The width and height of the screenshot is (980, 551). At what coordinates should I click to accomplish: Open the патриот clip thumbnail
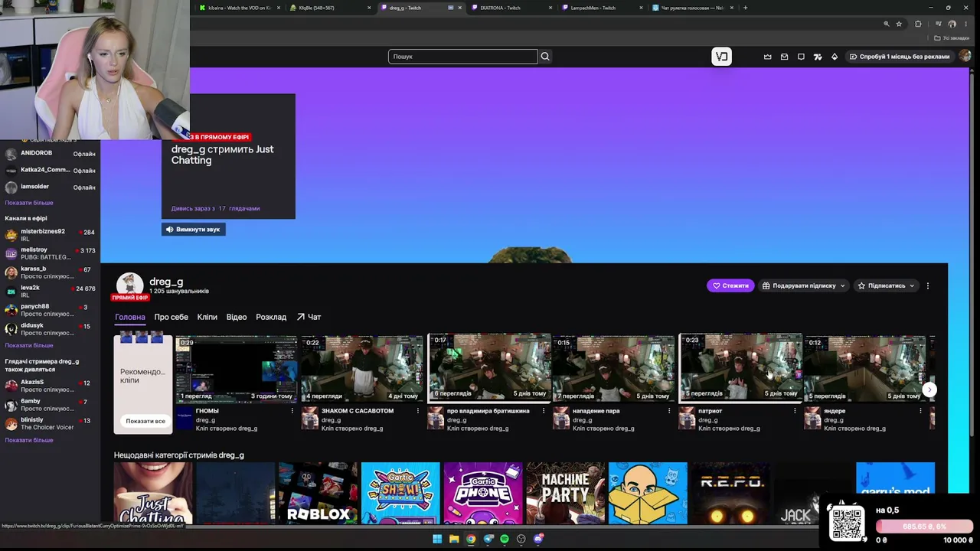pos(740,368)
